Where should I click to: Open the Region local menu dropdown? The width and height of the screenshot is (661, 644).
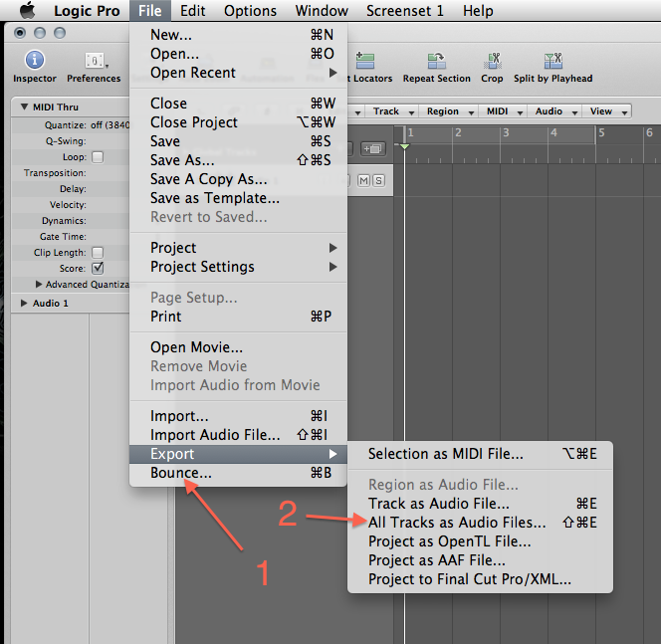(449, 111)
